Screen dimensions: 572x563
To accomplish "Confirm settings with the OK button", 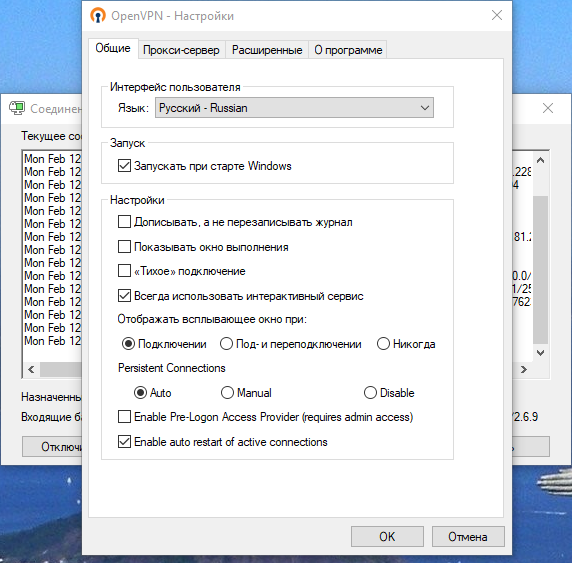I will point(387,536).
